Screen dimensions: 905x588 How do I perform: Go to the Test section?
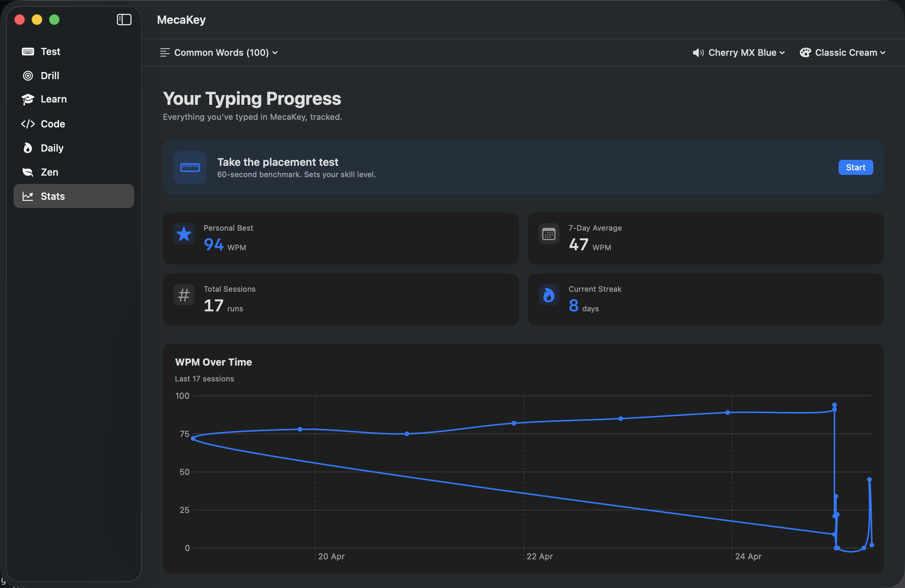[74, 51]
